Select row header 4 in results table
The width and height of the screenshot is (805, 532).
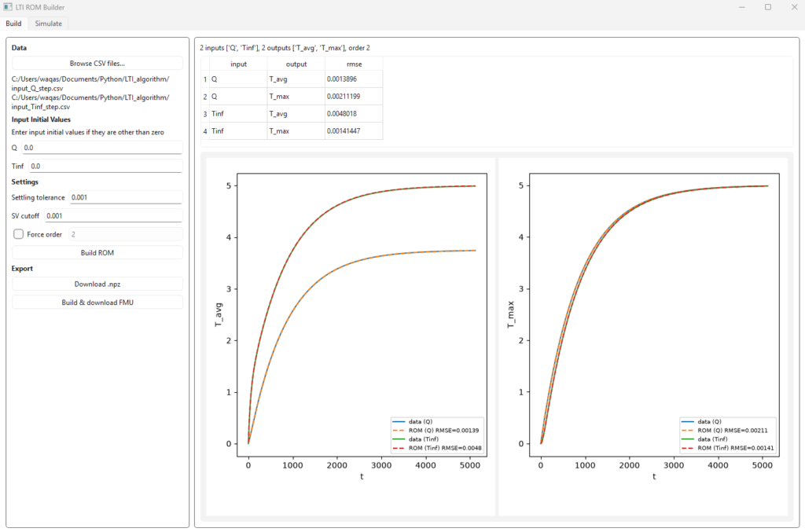tap(205, 131)
